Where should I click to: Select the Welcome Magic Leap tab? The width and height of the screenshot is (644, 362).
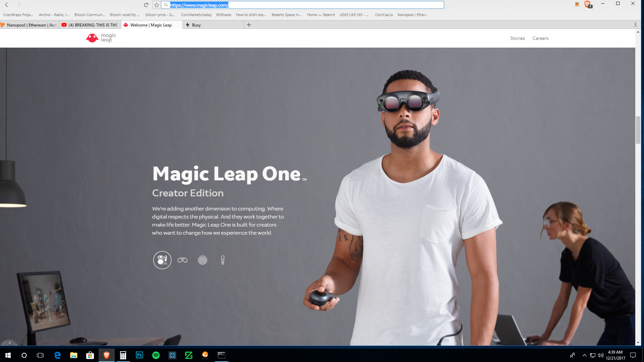(x=152, y=25)
